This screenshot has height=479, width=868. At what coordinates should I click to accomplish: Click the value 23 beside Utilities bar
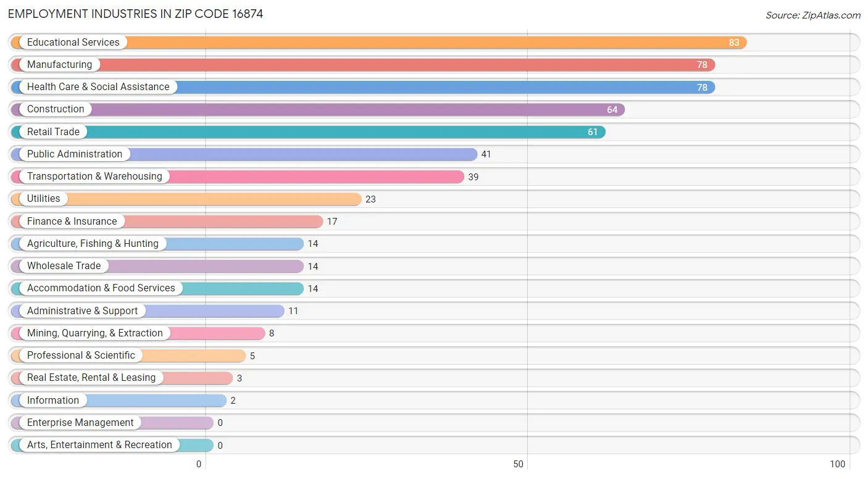(370, 199)
